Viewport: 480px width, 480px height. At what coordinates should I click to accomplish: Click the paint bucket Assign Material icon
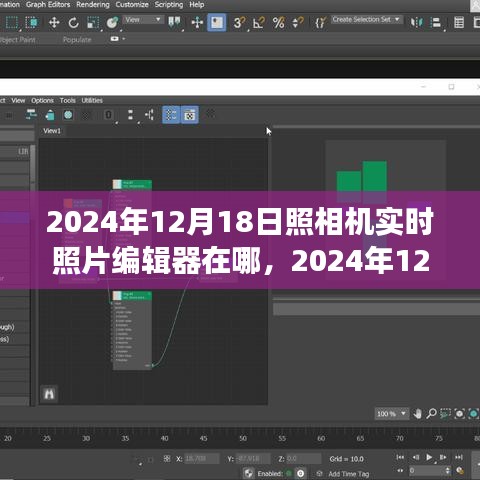pyautogui.click(x=50, y=115)
